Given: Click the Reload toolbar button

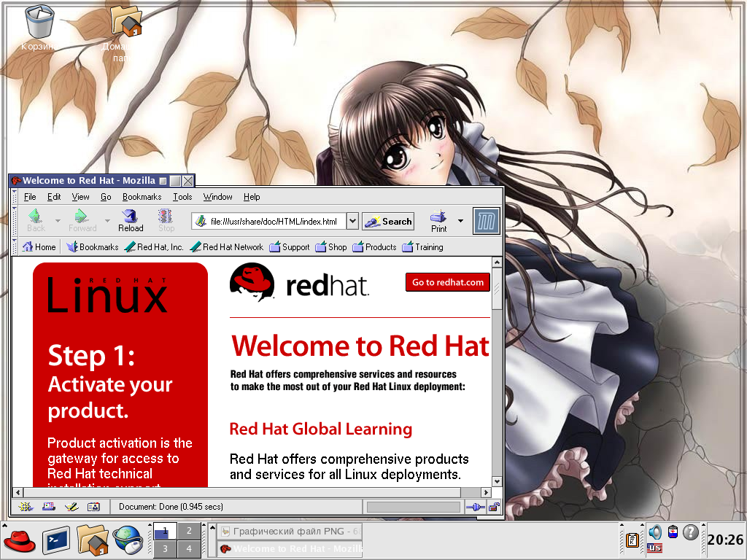Looking at the screenshot, I should pos(131,220).
